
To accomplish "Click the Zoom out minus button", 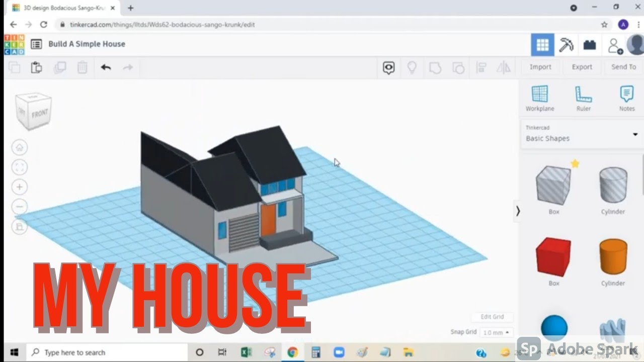I will tap(20, 207).
